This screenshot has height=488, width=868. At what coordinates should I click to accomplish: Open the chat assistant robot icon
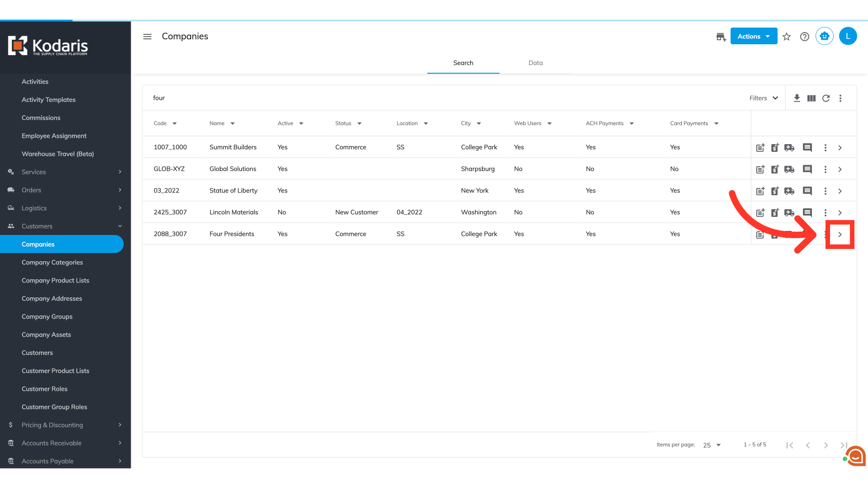tap(825, 36)
